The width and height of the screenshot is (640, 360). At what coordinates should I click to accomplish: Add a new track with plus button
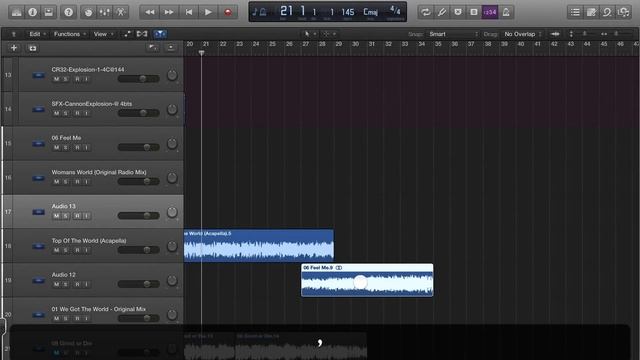point(14,48)
